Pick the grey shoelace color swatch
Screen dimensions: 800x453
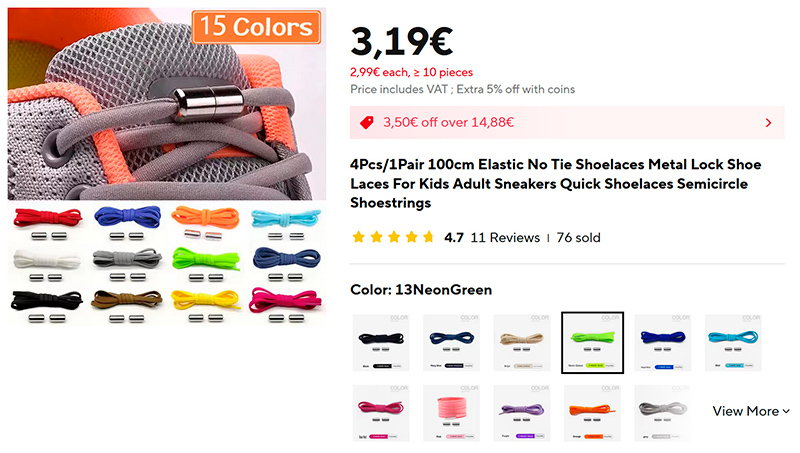click(663, 413)
